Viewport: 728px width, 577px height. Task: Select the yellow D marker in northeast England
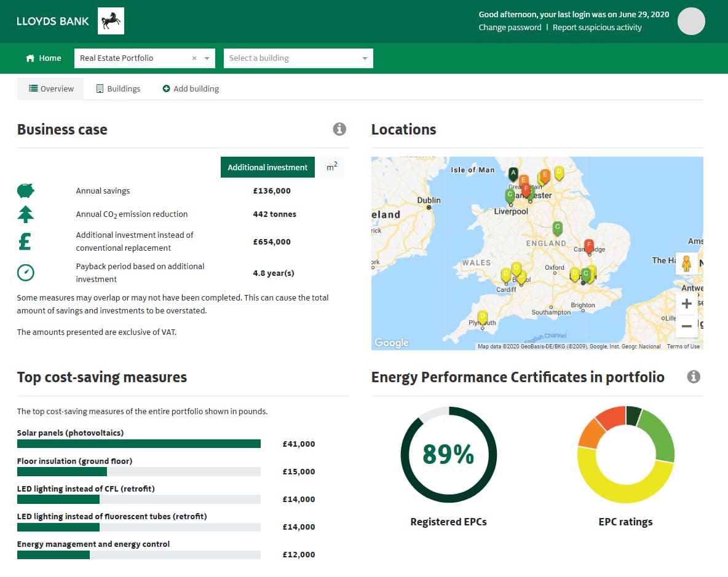pos(559,173)
